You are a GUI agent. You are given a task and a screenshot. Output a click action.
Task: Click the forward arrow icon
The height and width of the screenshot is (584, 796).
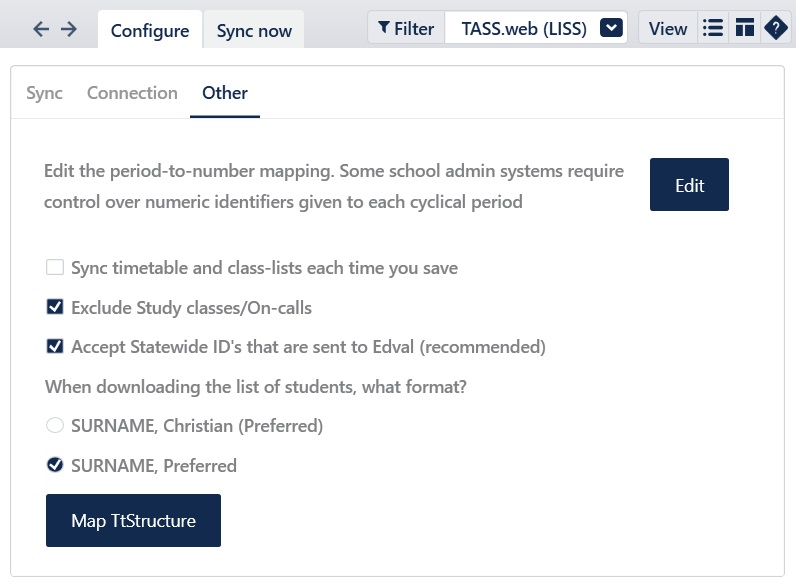(x=69, y=29)
